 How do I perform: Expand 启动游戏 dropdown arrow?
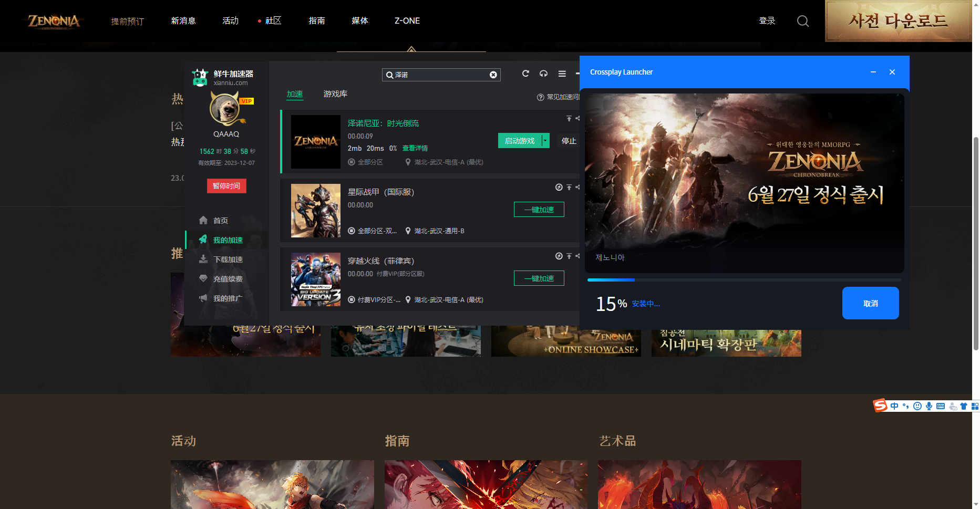click(545, 141)
